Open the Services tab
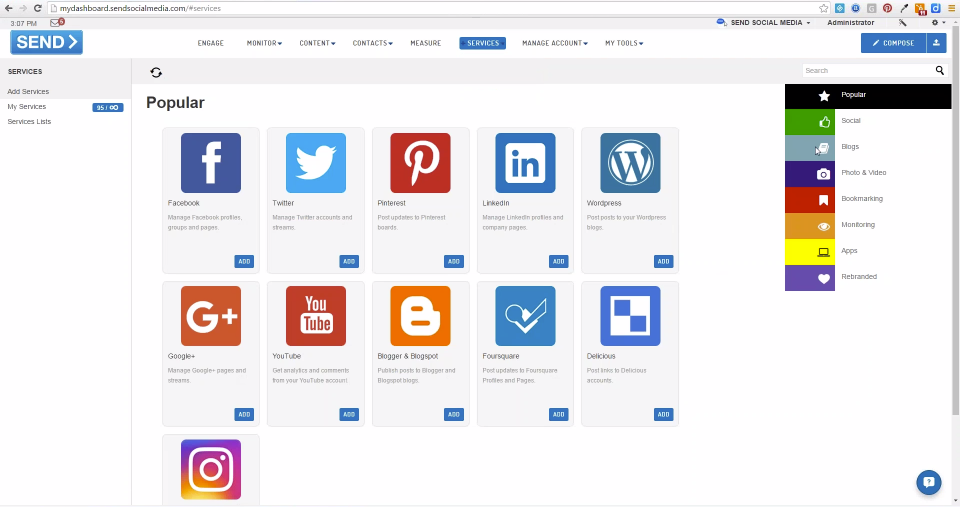 point(482,43)
